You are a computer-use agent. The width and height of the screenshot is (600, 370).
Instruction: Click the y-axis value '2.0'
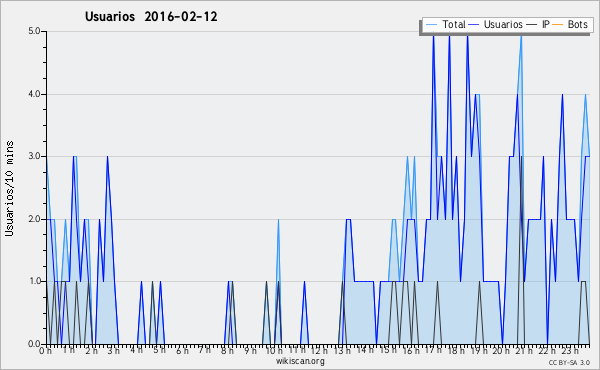pyautogui.click(x=34, y=219)
